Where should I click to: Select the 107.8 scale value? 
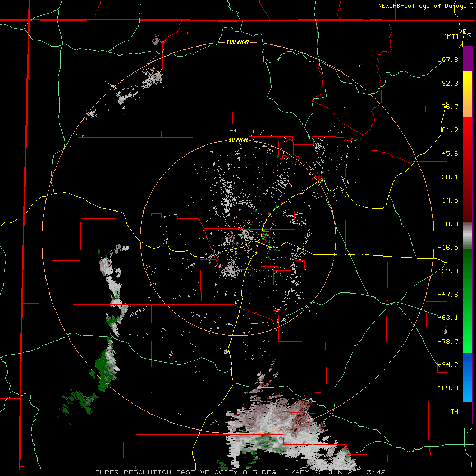click(x=448, y=59)
